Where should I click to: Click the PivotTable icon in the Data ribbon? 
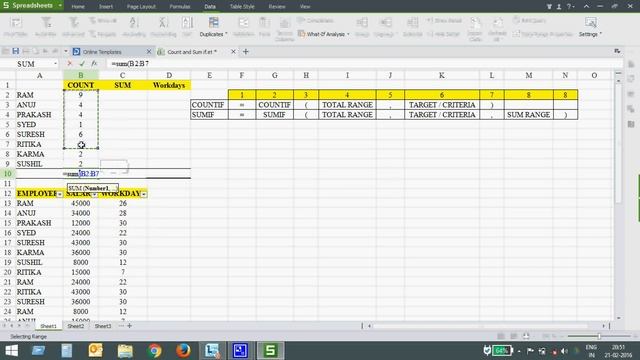point(16,22)
